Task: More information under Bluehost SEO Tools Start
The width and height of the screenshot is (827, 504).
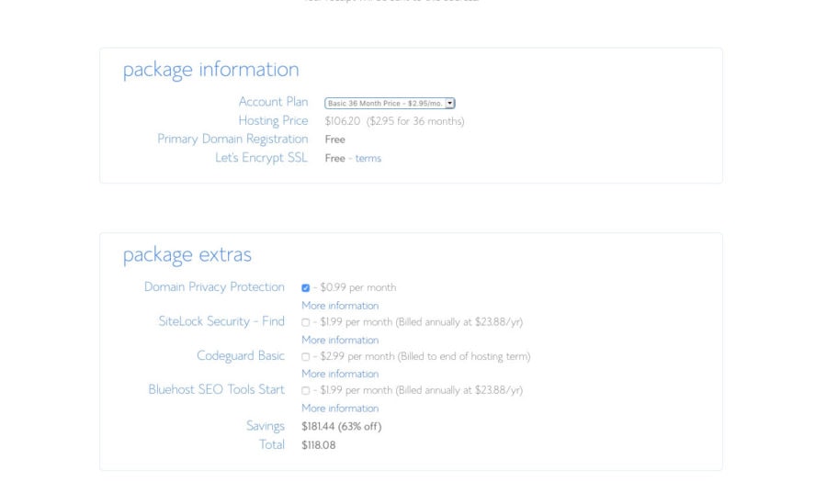Action: [x=340, y=409]
